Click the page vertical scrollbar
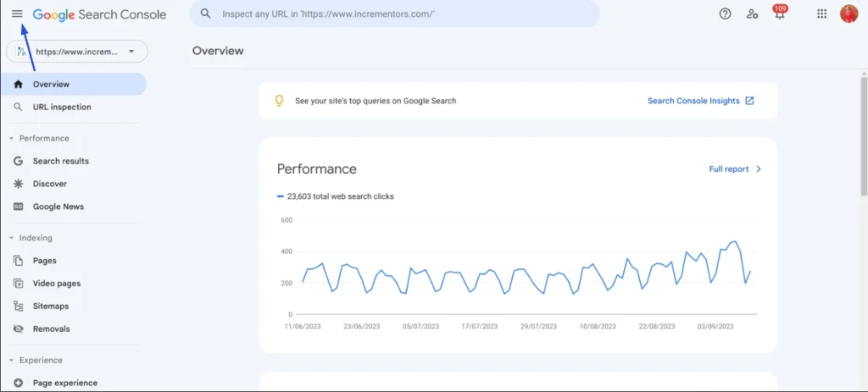The height and width of the screenshot is (392, 868). point(864,136)
